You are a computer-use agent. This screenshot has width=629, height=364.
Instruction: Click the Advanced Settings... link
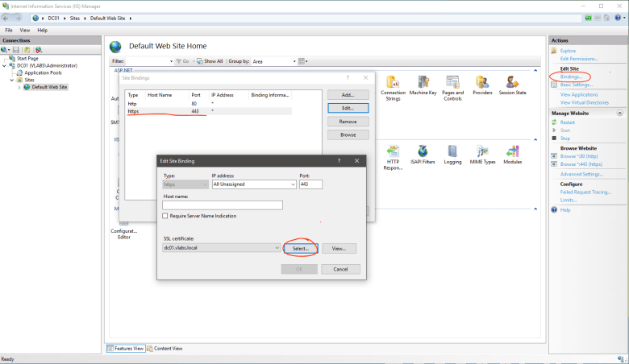(x=581, y=174)
